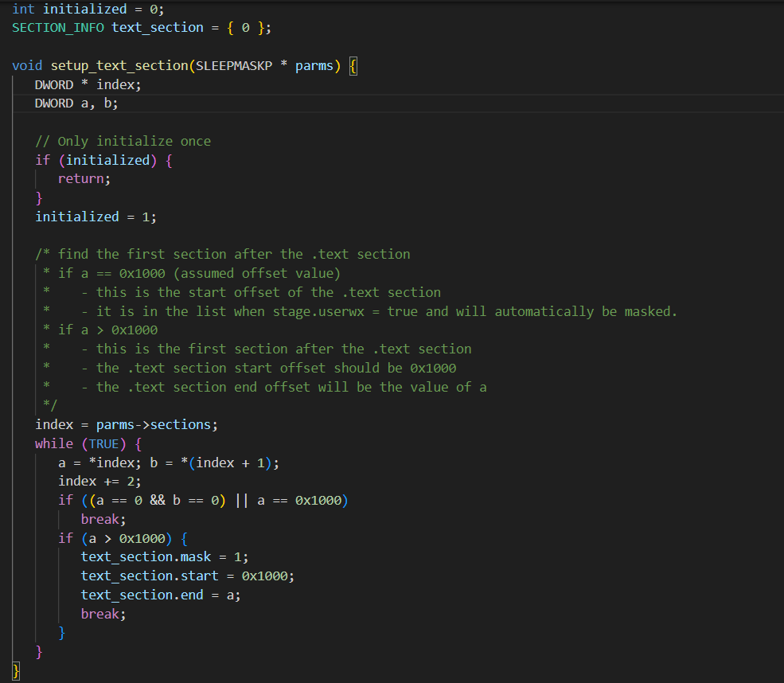This screenshot has height=683, width=784.
Task: Click the 'Only initialize once' comment
Action: click(x=123, y=142)
